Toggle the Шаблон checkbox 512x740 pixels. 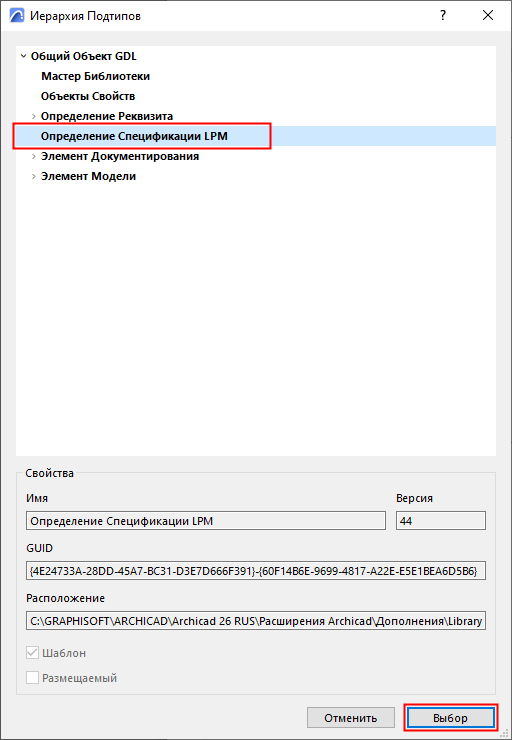click(x=33, y=653)
